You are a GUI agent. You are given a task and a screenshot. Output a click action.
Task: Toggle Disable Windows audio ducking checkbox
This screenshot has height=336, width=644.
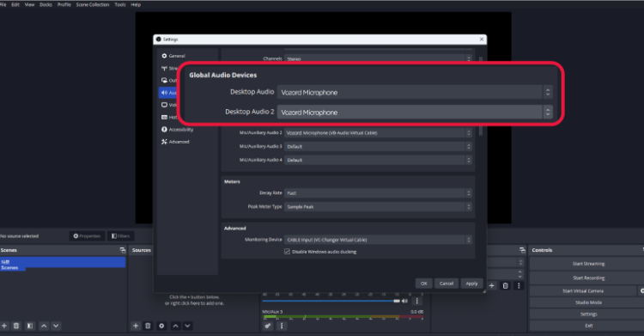[x=287, y=252]
